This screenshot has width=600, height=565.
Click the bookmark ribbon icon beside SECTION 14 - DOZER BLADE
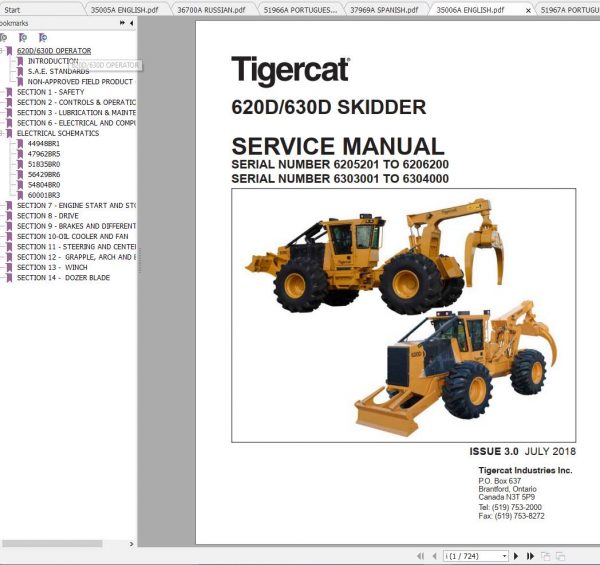tap(9, 278)
